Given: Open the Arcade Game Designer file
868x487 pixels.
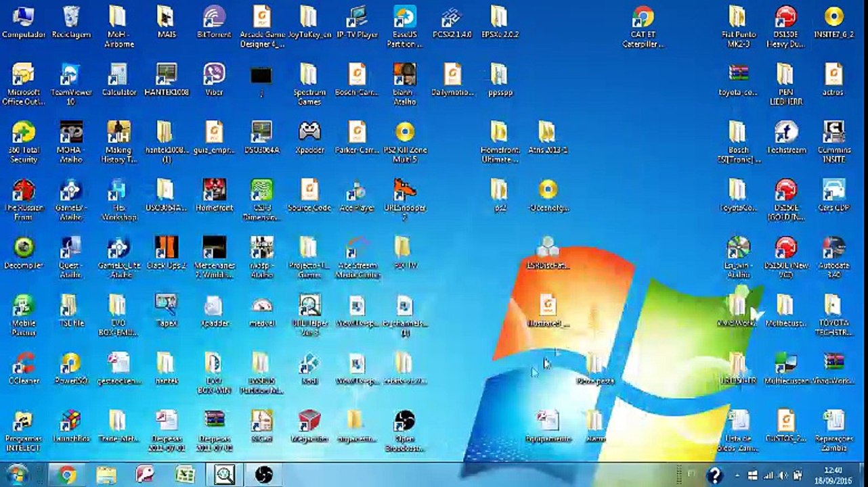Looking at the screenshot, I should [262, 27].
